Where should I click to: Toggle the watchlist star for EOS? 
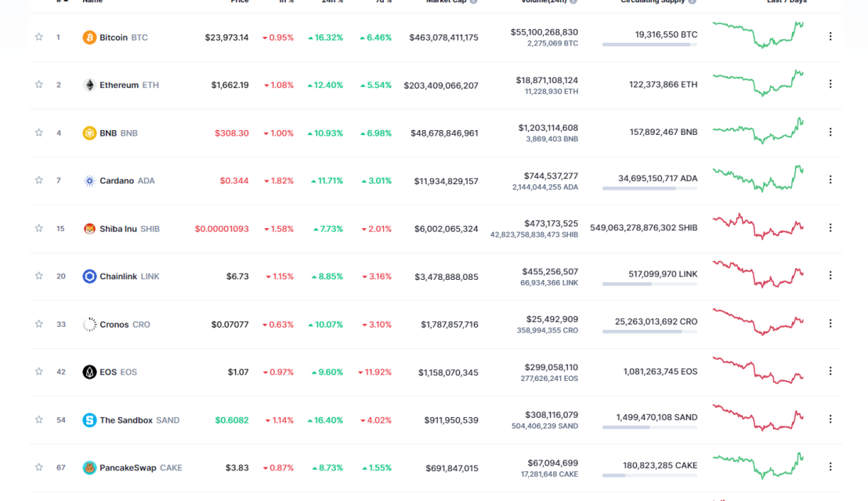click(38, 372)
